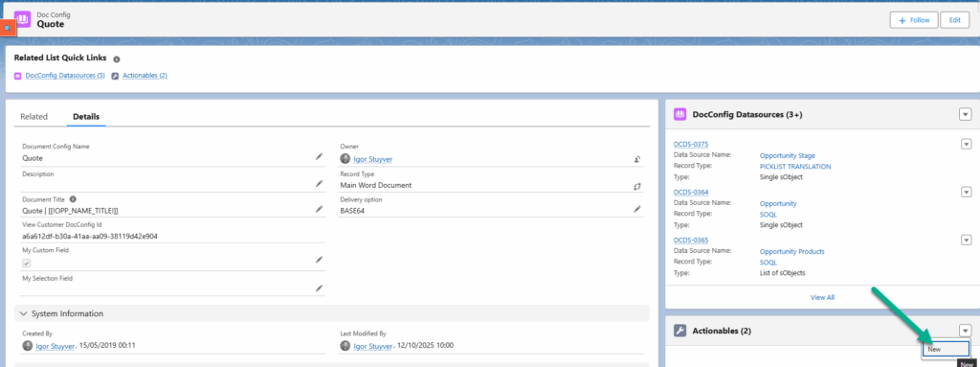This screenshot has width=980, height=367.
Task: Click the Actionables quick link wrench icon
Action: tap(115, 76)
